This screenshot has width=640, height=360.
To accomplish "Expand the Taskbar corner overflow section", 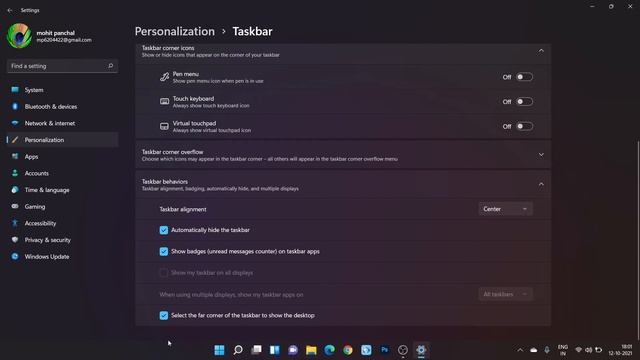I will (x=541, y=155).
